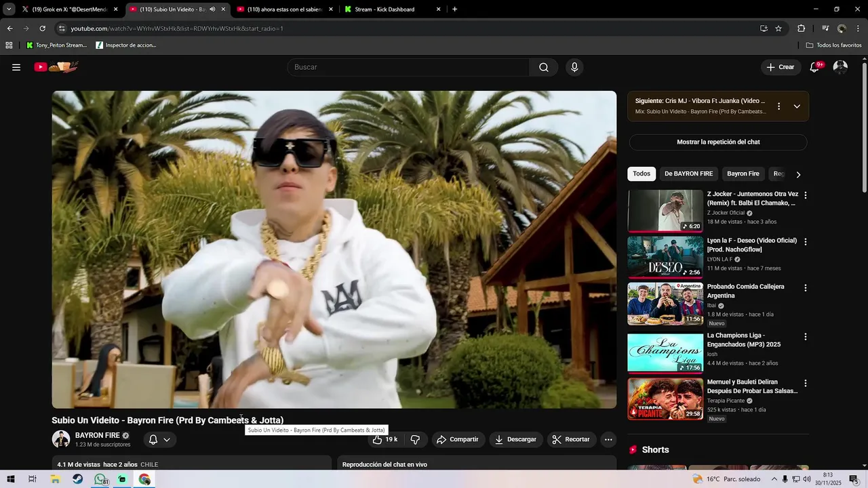Open File Explorer from the taskbar
The height and width of the screenshot is (488, 868).
point(56,479)
